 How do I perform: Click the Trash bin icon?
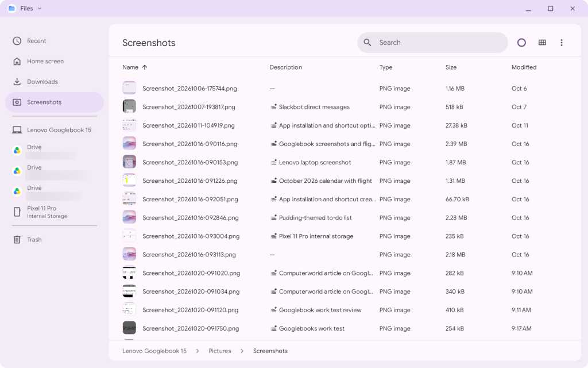point(17,240)
